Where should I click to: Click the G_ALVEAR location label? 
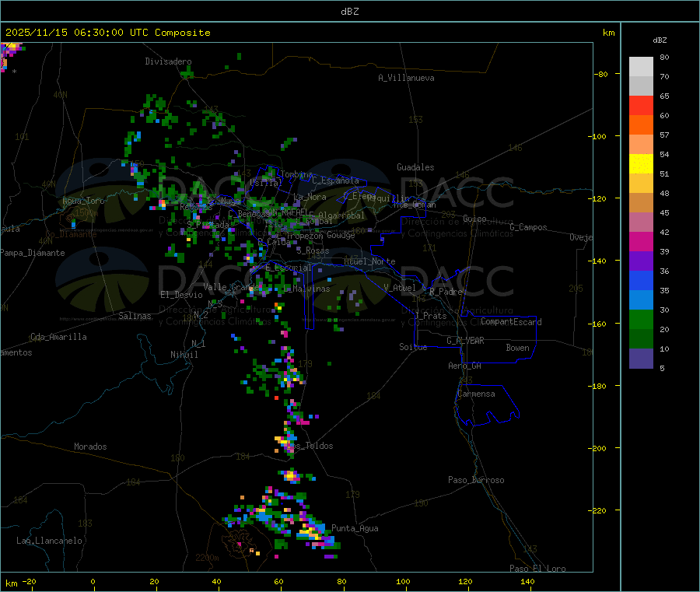click(x=465, y=341)
